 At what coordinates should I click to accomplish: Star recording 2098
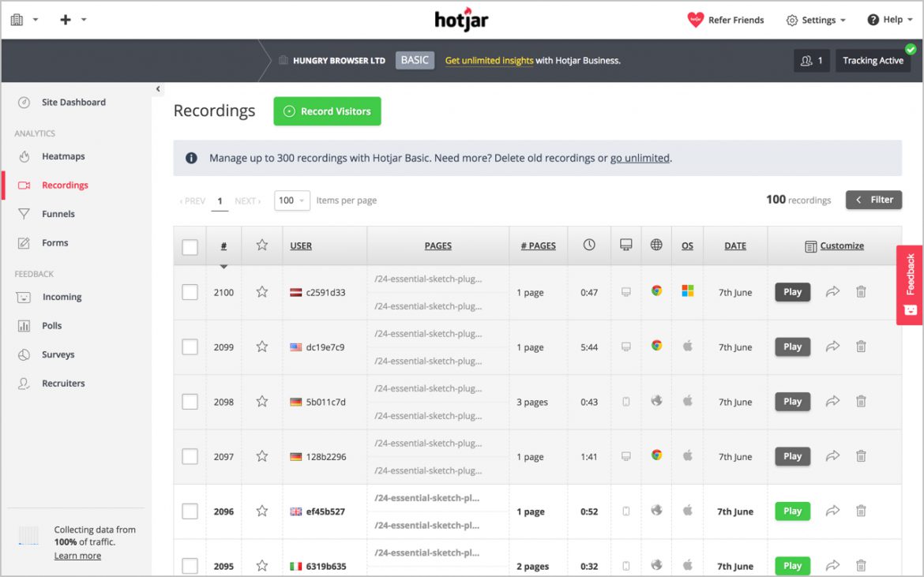click(261, 401)
